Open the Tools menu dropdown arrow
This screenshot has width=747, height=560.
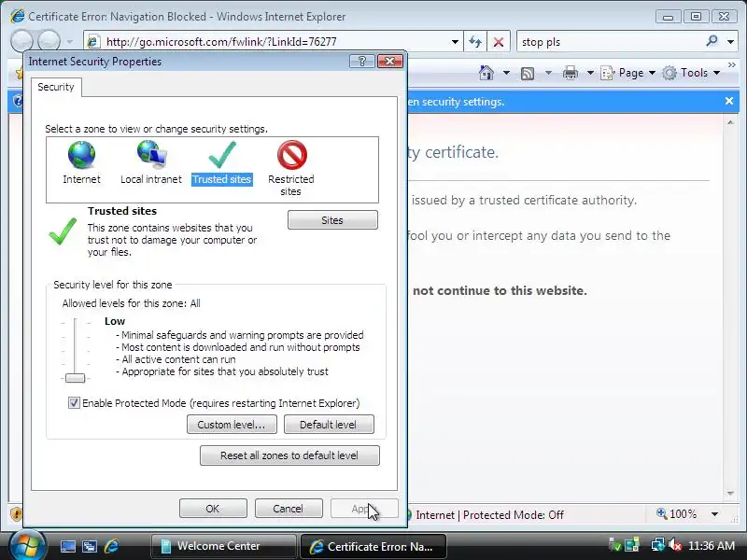coord(717,73)
